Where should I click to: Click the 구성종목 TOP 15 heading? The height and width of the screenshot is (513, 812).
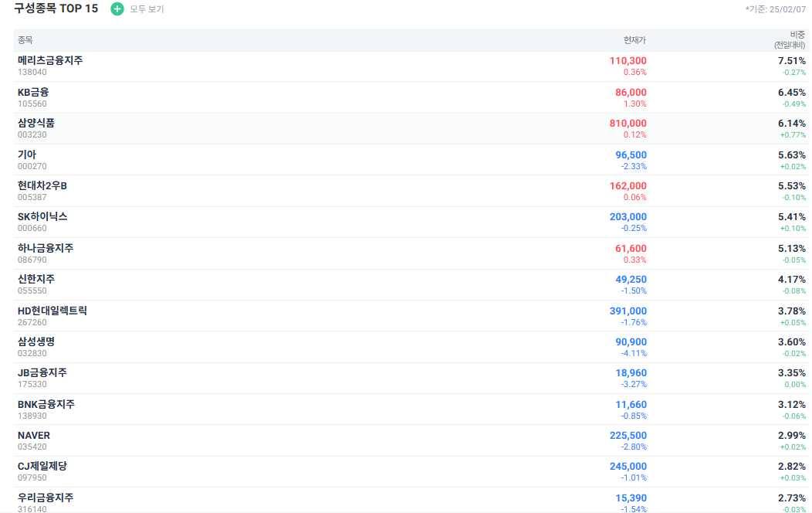tap(56, 8)
